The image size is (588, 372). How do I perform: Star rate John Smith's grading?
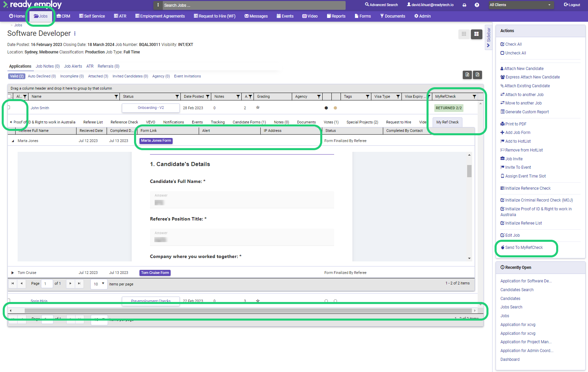click(x=258, y=108)
